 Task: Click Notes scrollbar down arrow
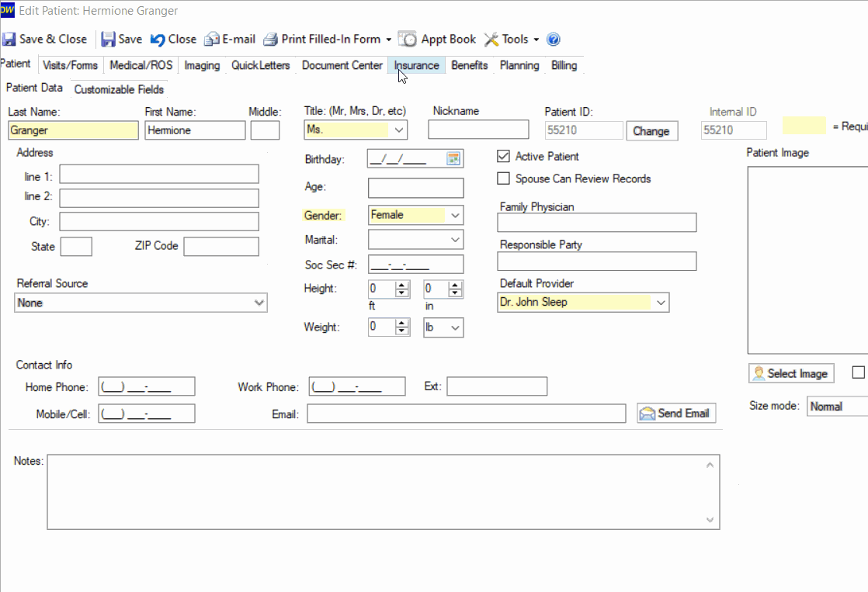710,520
